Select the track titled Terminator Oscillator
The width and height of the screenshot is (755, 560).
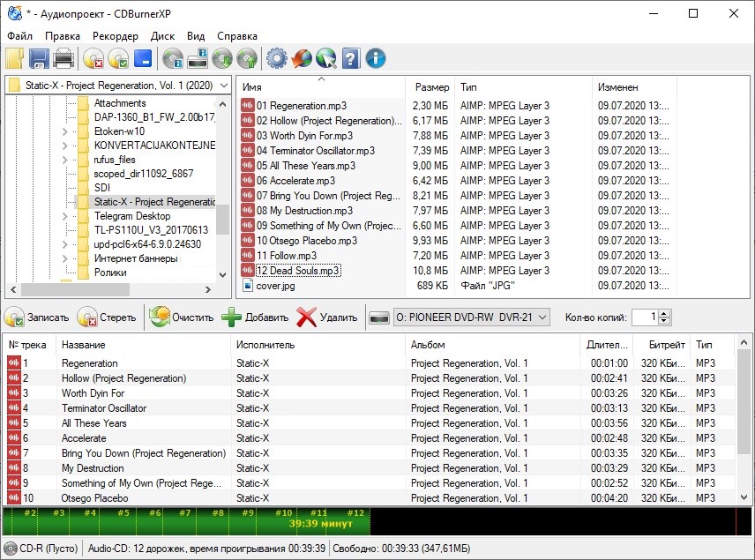104,407
